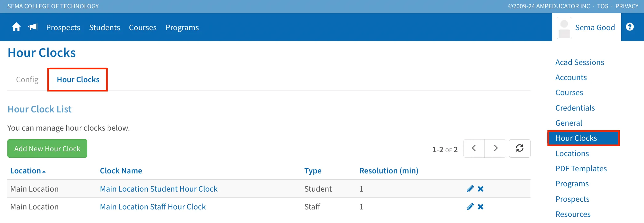644x223 pixels.
Task: Open Prospects in the right sidebar
Action: click(572, 199)
